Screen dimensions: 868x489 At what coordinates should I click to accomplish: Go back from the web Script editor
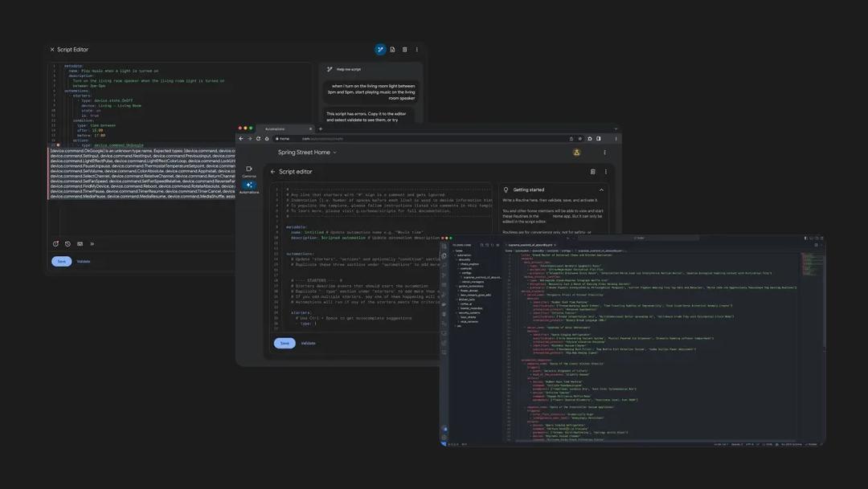click(x=272, y=172)
